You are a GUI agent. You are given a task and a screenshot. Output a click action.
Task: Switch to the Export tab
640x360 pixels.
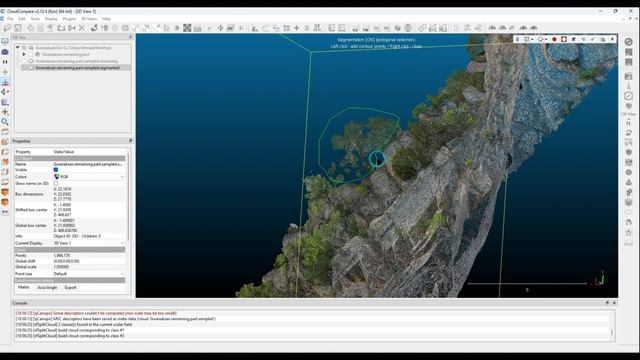[71, 288]
